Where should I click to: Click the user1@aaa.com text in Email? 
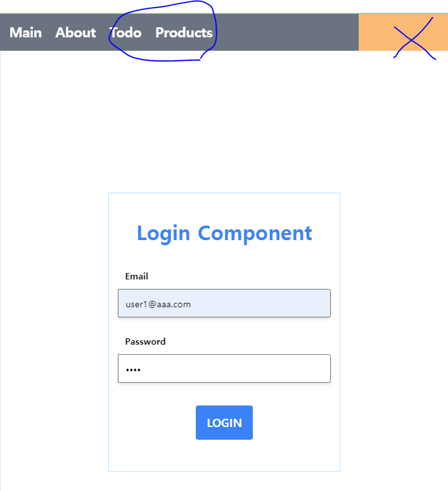coord(158,304)
